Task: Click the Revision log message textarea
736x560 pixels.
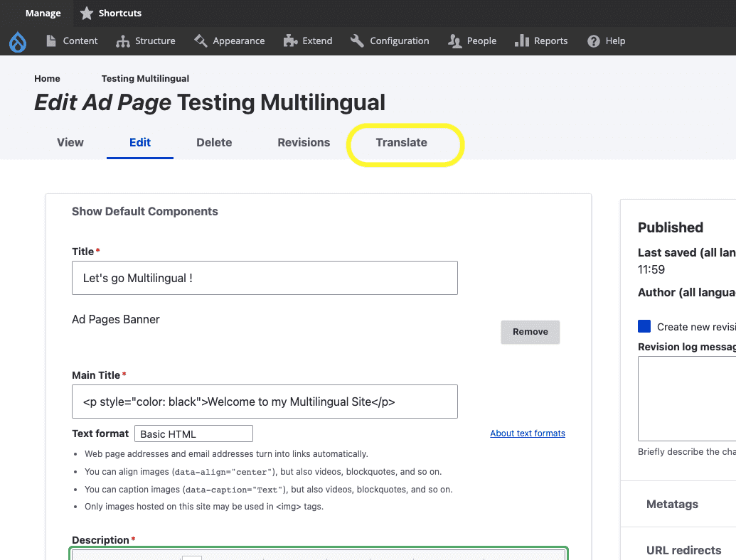Action: click(x=687, y=399)
